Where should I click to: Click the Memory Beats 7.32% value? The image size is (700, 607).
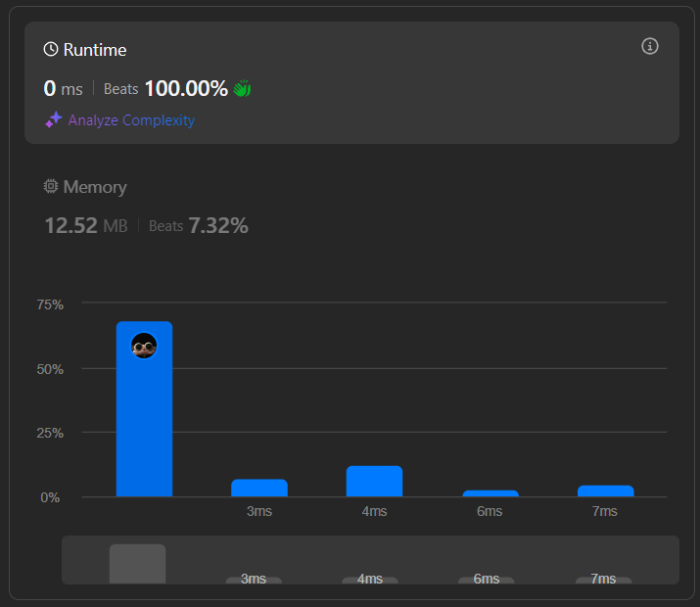tap(217, 226)
